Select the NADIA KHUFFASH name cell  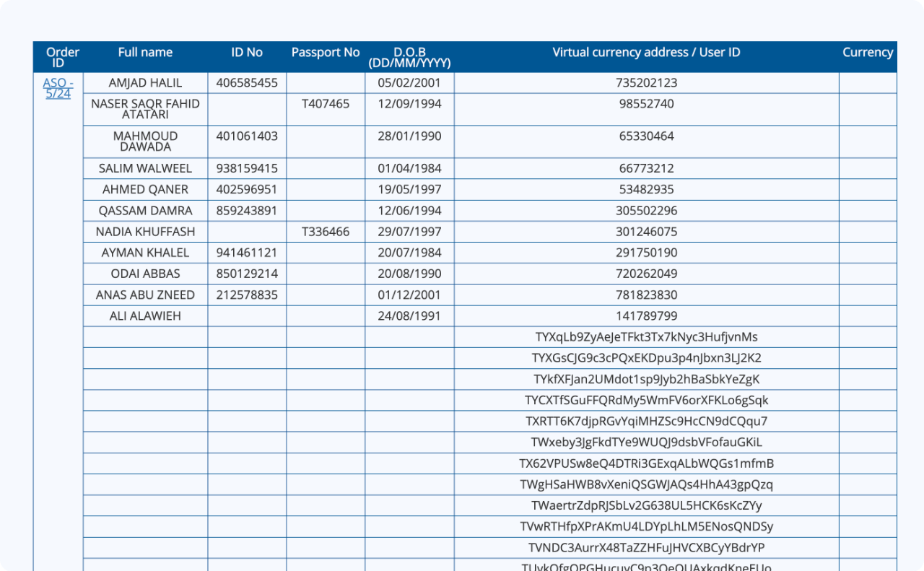(144, 231)
